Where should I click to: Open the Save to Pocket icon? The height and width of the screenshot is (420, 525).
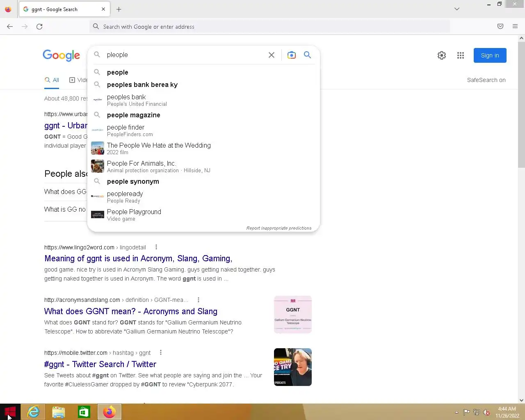pyautogui.click(x=500, y=26)
